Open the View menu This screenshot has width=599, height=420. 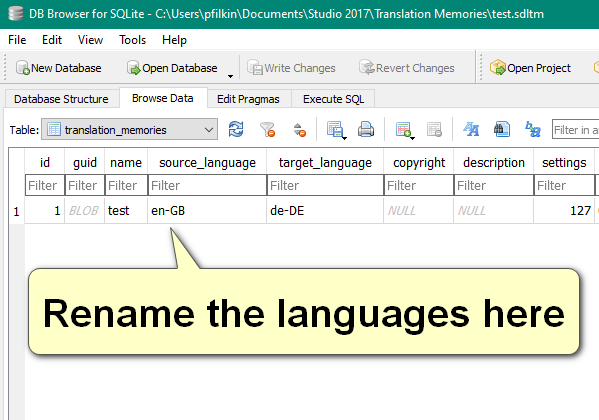(90, 40)
